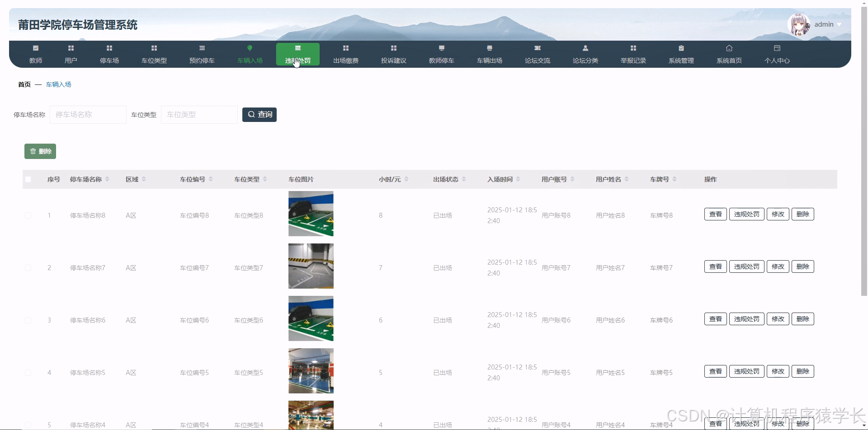Viewport: 868px width, 430px height.
Task: Open the 举报记录 nav icon
Action: pyautogui.click(x=633, y=48)
